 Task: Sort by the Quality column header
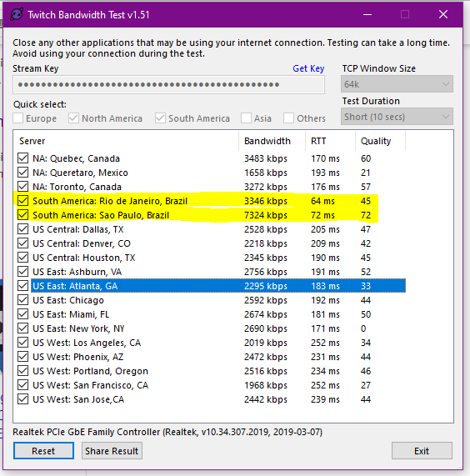[x=381, y=141]
